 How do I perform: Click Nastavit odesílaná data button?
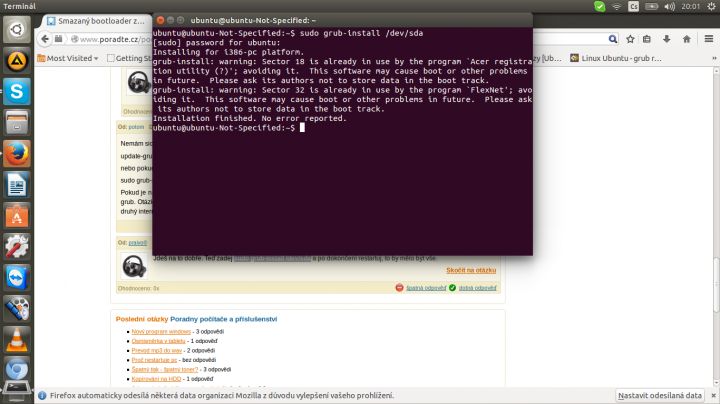point(659,395)
